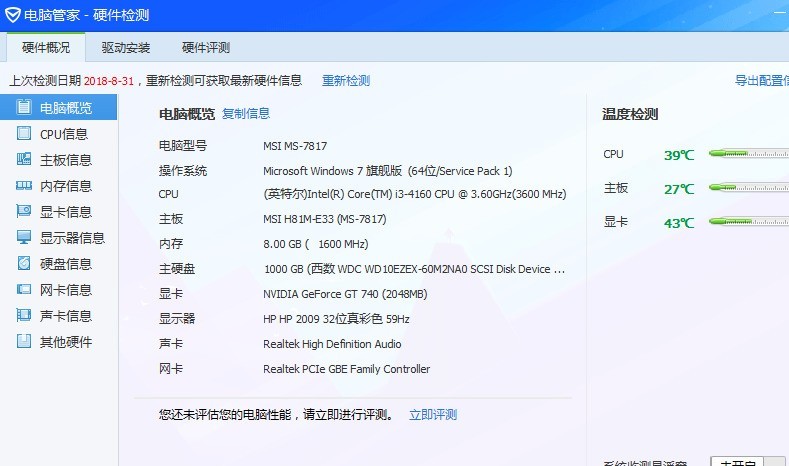Open 显示器信息 monitor details

[72, 238]
